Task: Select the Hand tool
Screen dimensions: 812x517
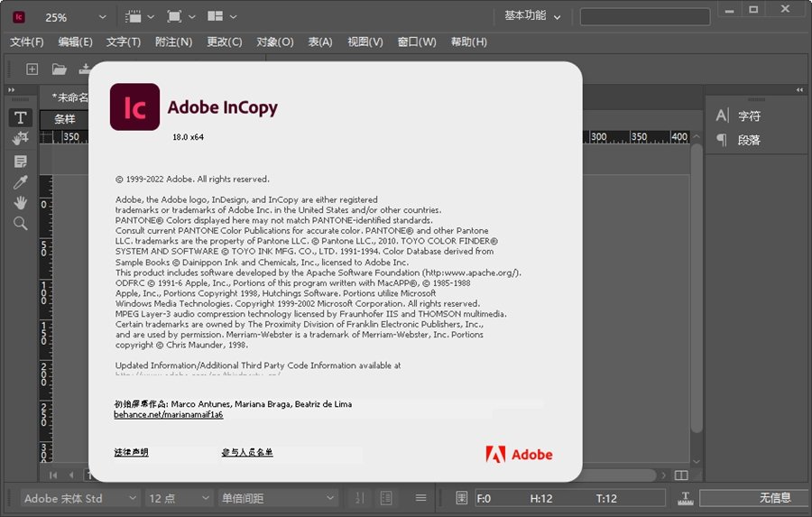Action: coord(20,202)
